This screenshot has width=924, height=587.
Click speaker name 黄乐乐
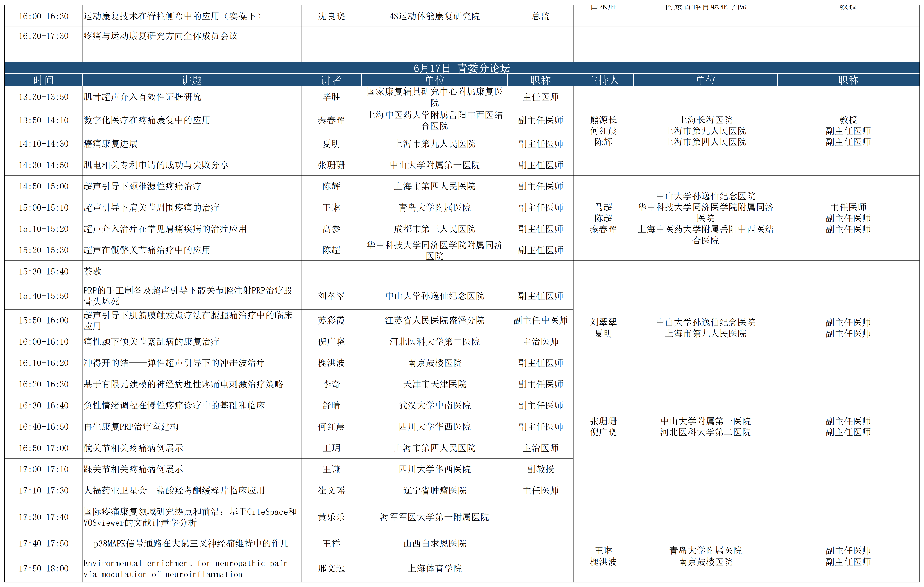(x=331, y=517)
